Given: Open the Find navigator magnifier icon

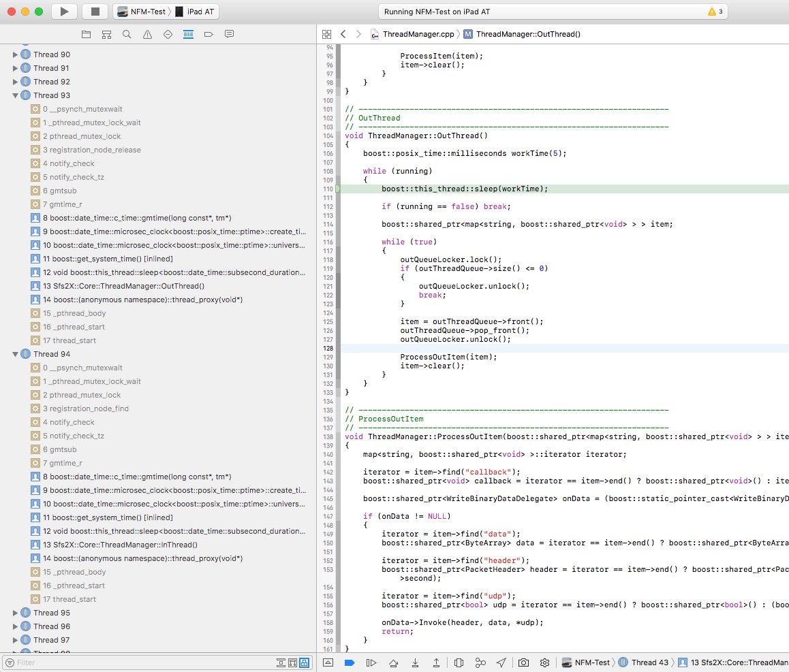Looking at the screenshot, I should (127, 34).
